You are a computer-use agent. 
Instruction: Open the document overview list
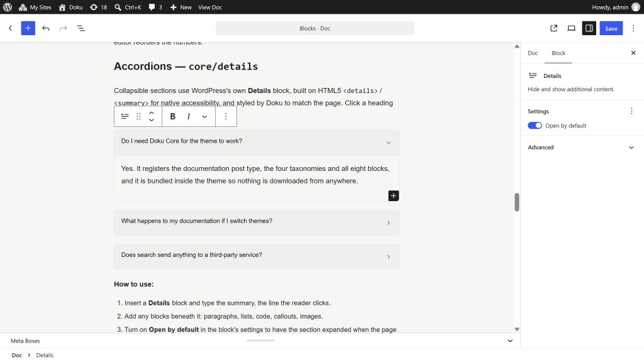[x=81, y=28]
